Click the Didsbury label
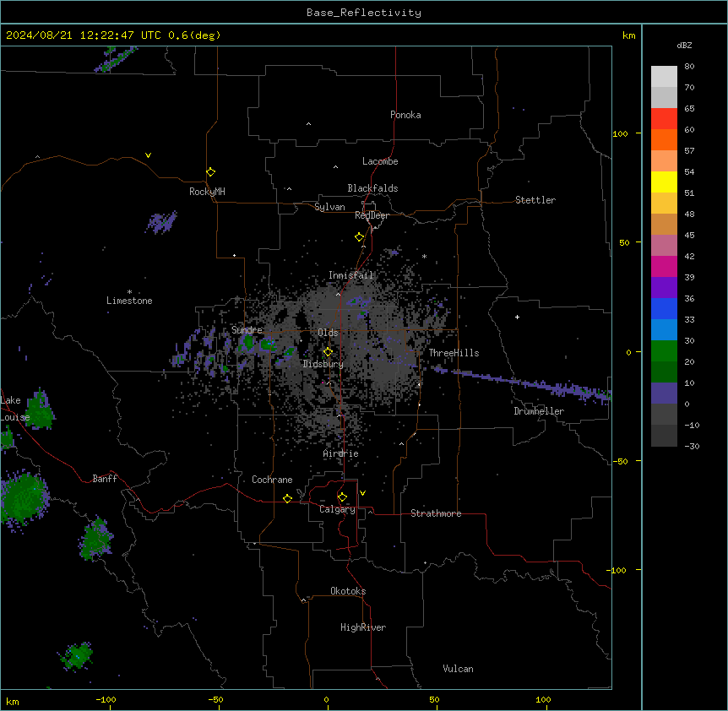The image size is (728, 711). 323,364
